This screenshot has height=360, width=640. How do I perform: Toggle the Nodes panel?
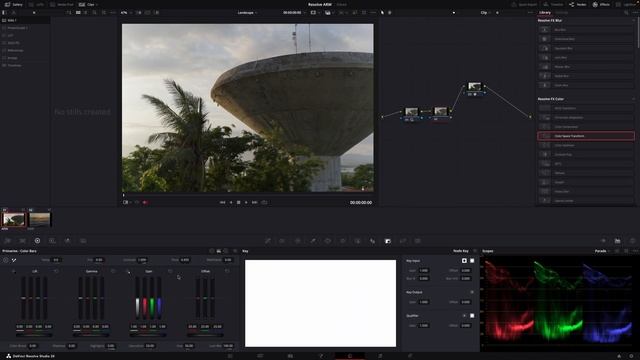pos(578,4)
